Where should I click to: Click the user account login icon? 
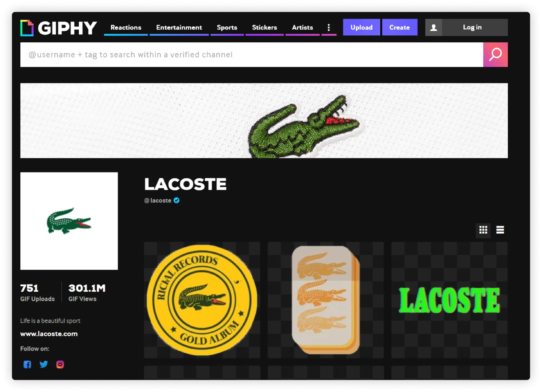(434, 27)
